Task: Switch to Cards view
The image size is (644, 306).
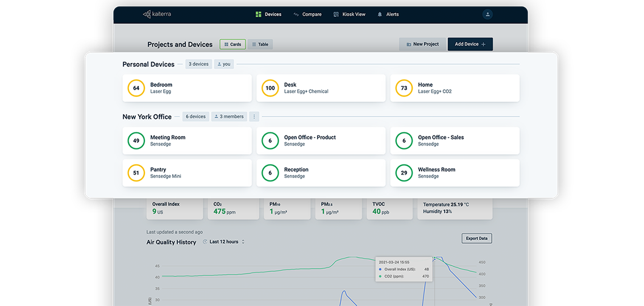Action: 233,44
